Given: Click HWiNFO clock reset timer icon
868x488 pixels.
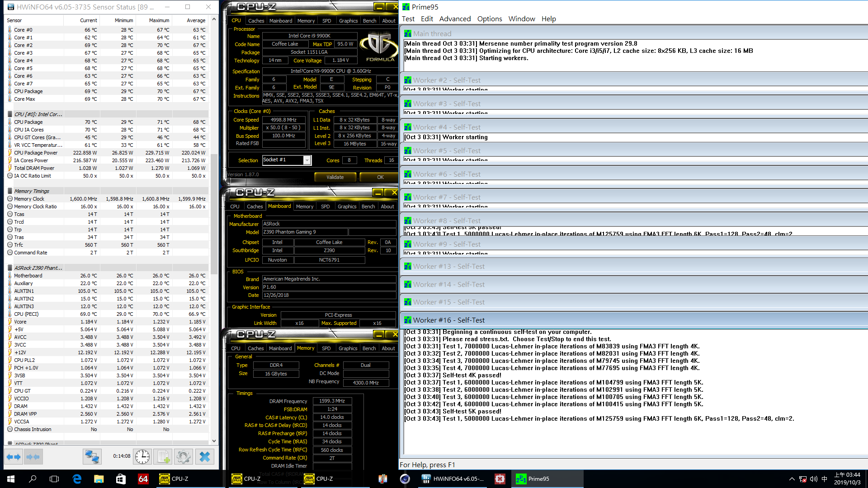Looking at the screenshot, I should point(142,457).
